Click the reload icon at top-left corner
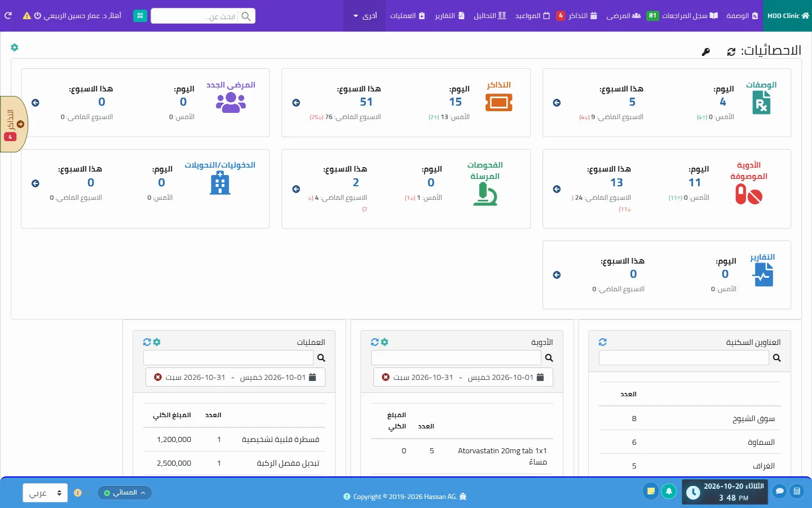This screenshot has width=812, height=508. point(8,16)
